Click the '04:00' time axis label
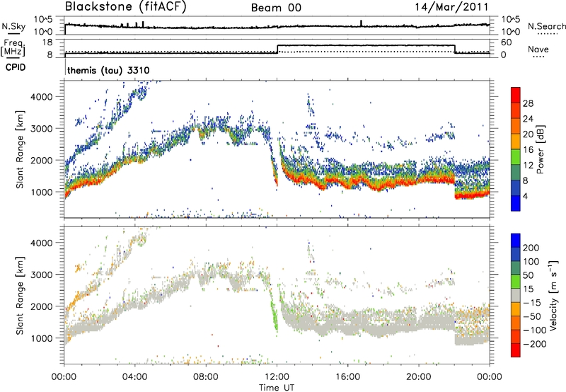Viewport: 566px width, 392px height. click(135, 377)
